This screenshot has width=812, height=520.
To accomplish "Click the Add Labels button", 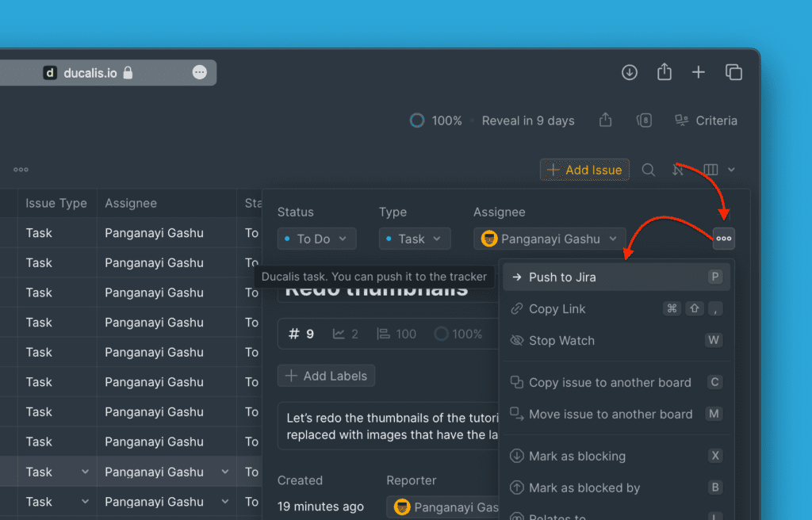I will pyautogui.click(x=326, y=376).
